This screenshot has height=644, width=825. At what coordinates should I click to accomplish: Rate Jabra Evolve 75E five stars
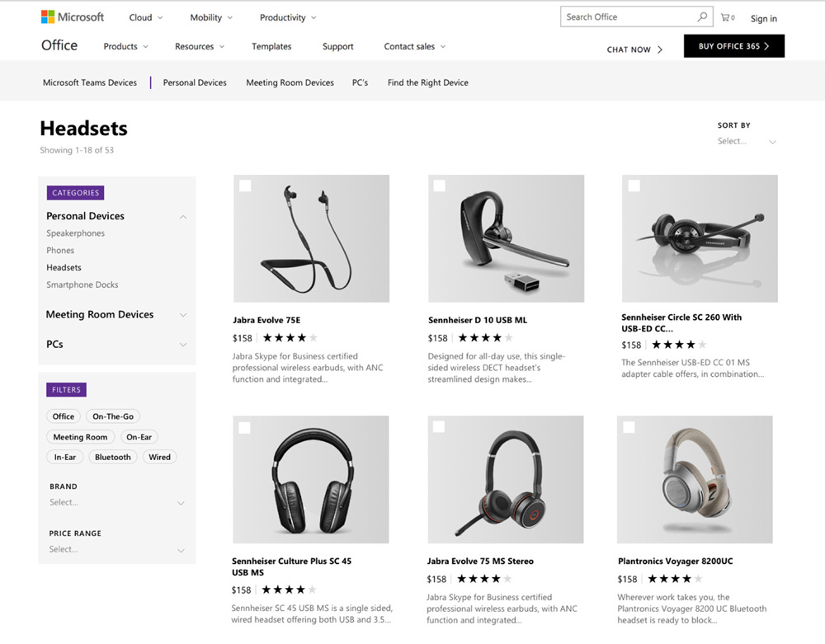(313, 337)
